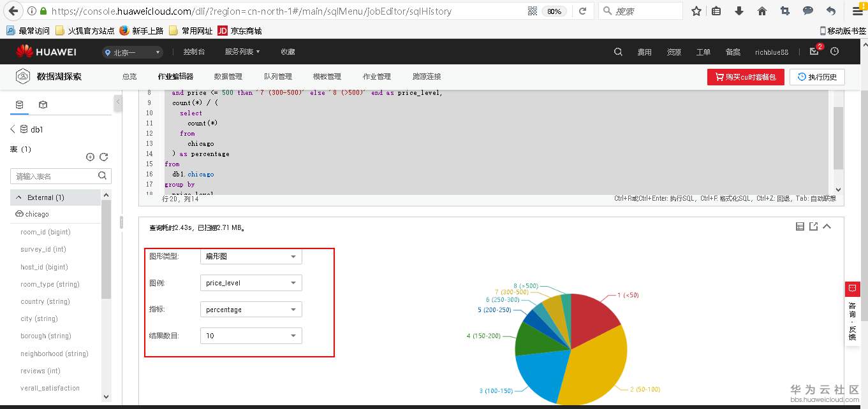The height and width of the screenshot is (409, 868).
Task: Open the 结果数目 result count dropdown
Action: (251, 335)
